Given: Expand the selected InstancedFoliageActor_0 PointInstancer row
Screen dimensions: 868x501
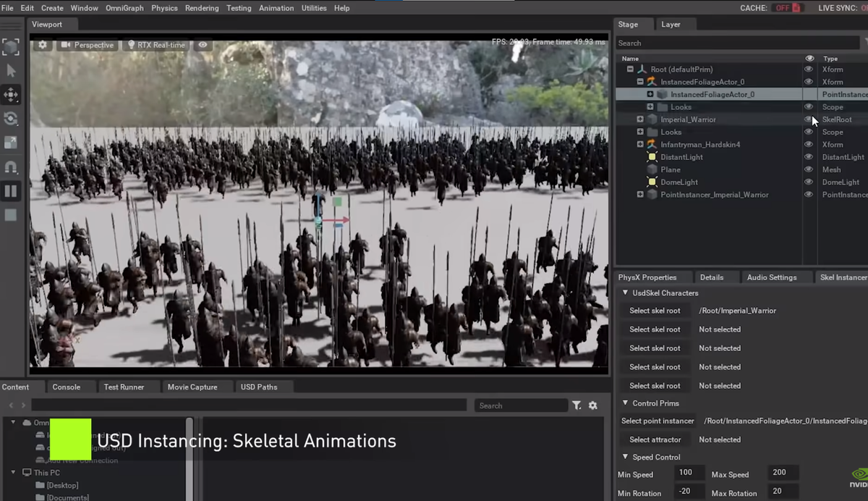Looking at the screenshot, I should coord(650,95).
